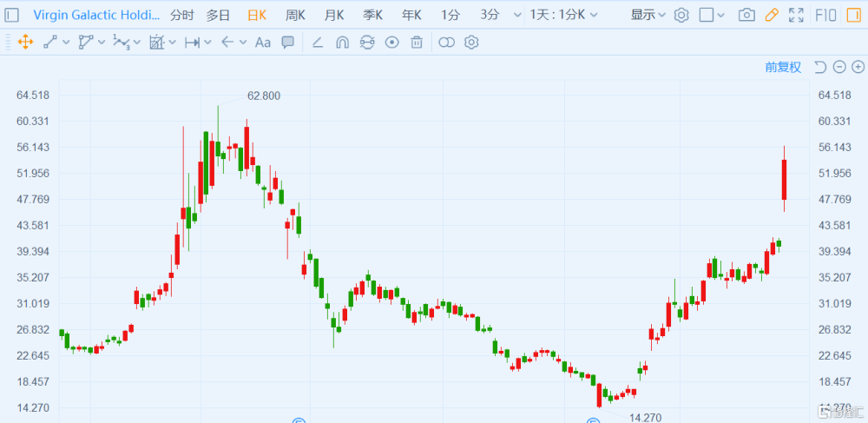Viewport: 868px width, 423px height.
Task: Expand line tool options arrow
Action: point(67,42)
